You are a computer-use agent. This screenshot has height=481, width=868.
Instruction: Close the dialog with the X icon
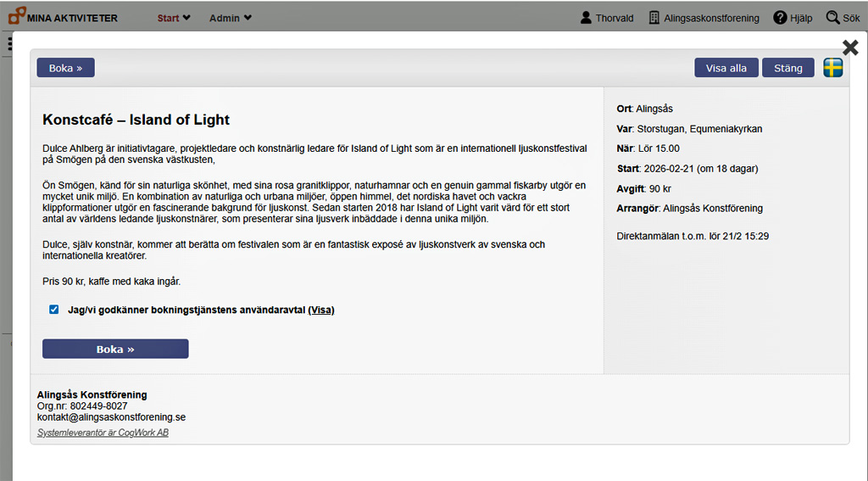click(850, 48)
